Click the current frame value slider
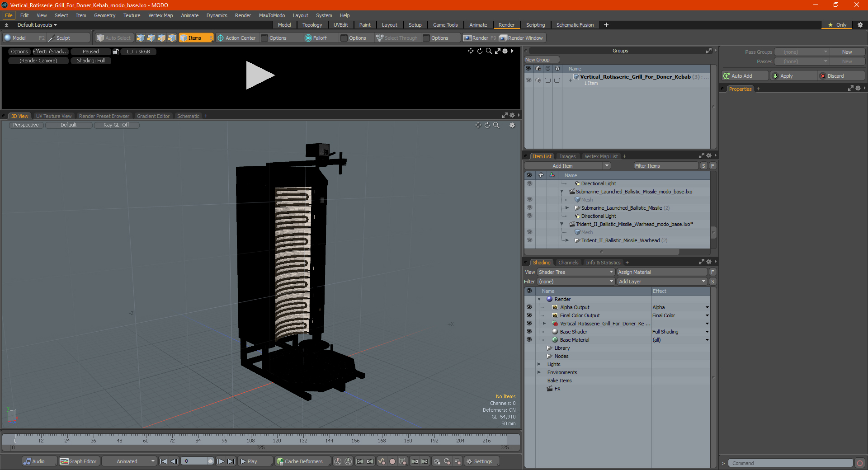This screenshot has height=470, width=868. (x=197, y=461)
